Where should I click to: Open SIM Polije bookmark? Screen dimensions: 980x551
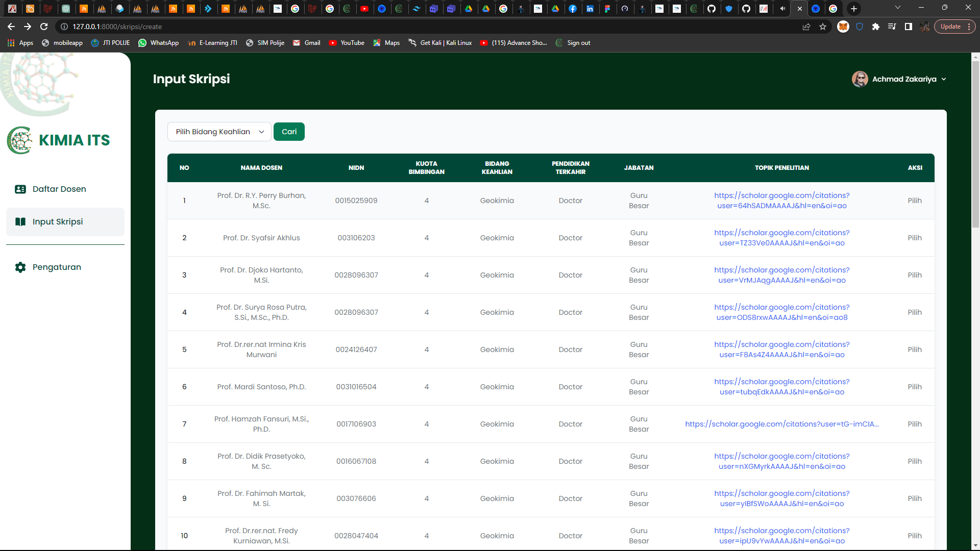(x=265, y=43)
